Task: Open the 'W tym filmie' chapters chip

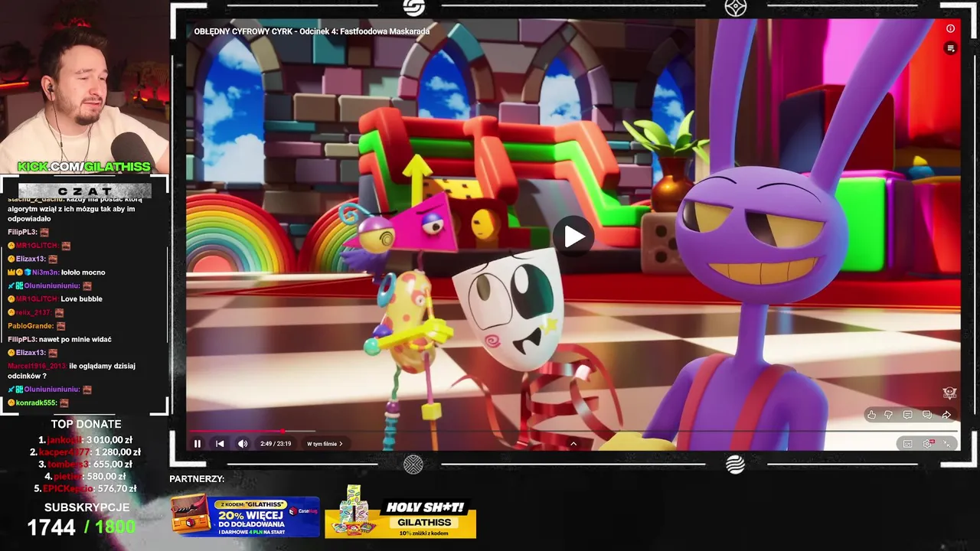Action: point(325,444)
